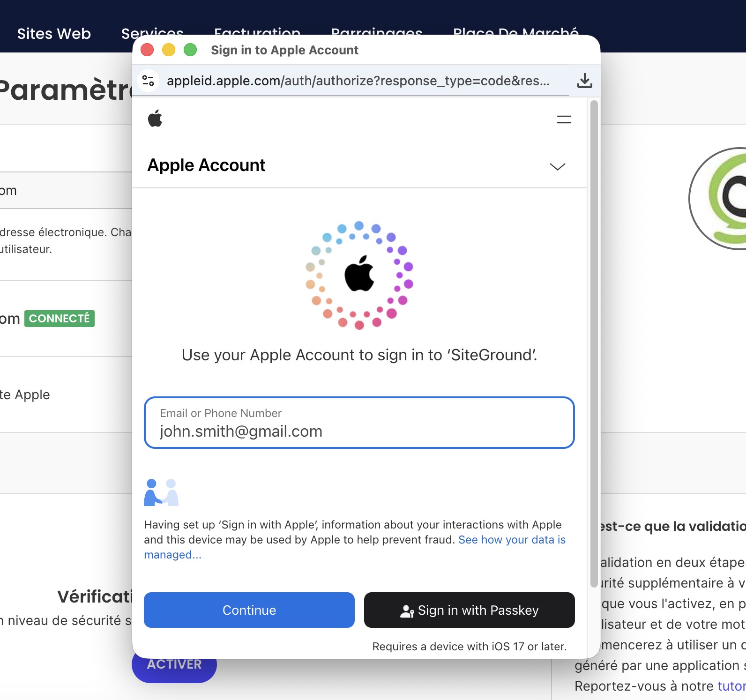Image resolution: width=746 pixels, height=700 pixels.
Task: Click the 'Apple Account' heading text
Action: pos(206,165)
